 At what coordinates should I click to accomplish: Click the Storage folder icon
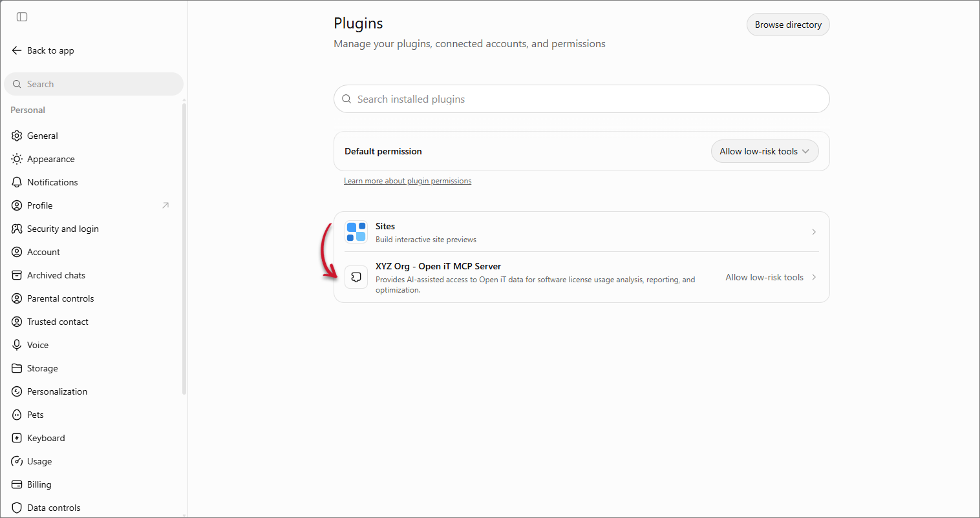pyautogui.click(x=17, y=368)
